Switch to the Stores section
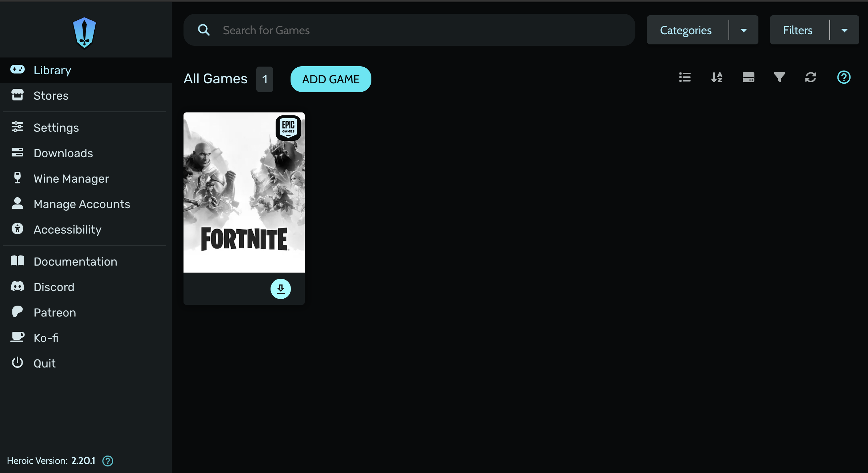Viewport: 868px width, 473px height. 51,95
